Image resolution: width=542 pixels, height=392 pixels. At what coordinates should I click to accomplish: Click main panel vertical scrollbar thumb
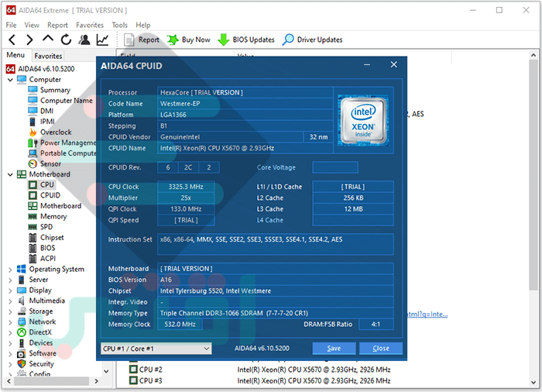533,175
